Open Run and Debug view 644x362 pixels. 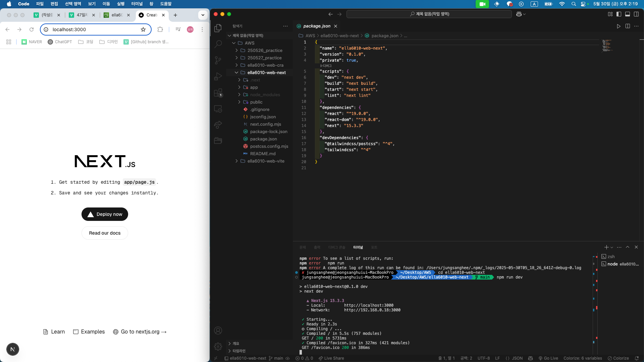click(218, 76)
